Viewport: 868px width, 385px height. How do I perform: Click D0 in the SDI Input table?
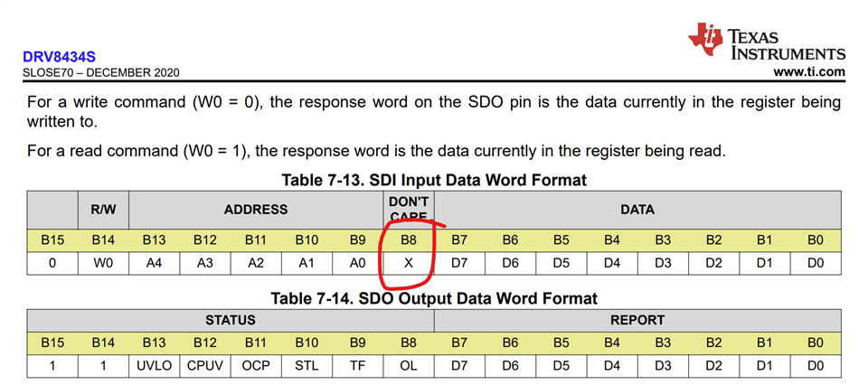click(x=816, y=263)
